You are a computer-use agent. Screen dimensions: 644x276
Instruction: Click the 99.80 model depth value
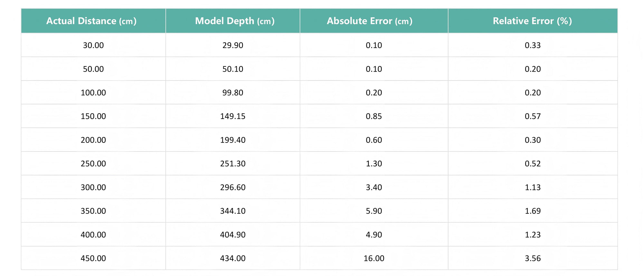pos(233,93)
